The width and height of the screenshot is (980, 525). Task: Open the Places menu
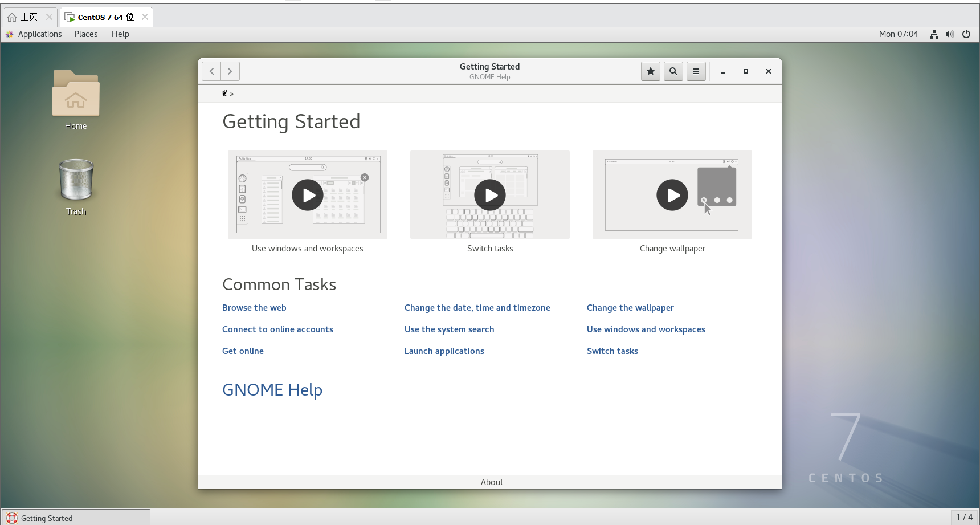coord(85,34)
